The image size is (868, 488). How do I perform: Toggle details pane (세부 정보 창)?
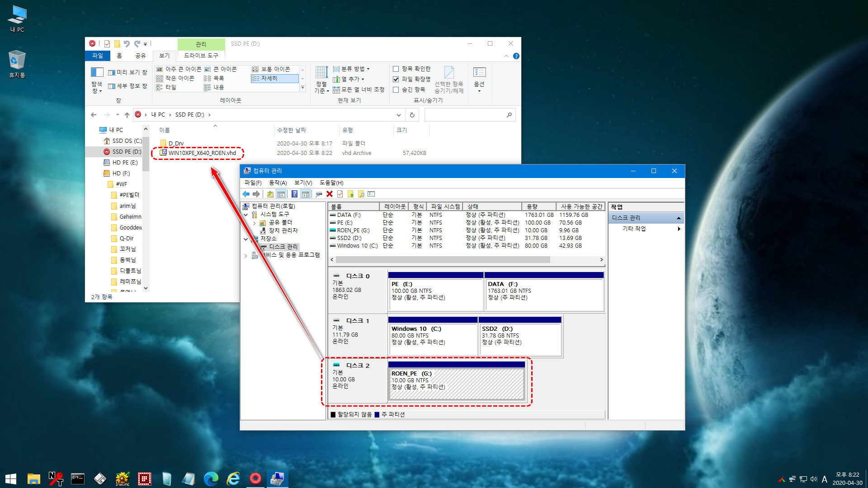click(127, 86)
